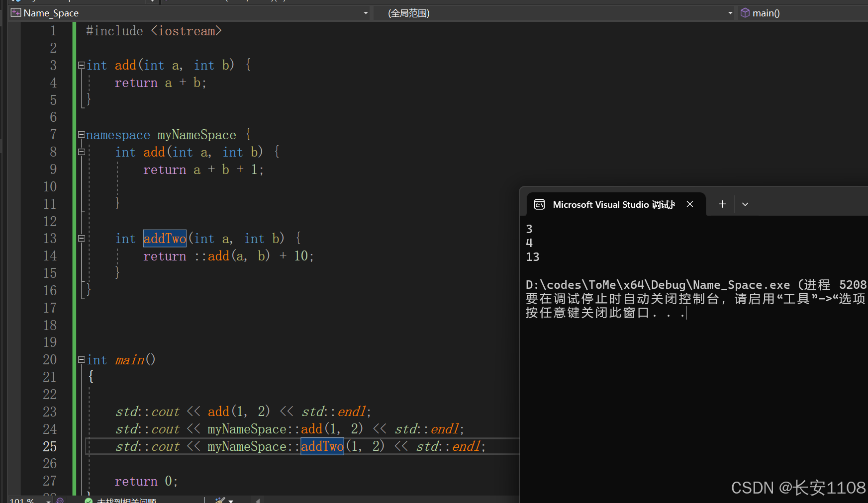Click the highlighted addTwo call on line 25
Image resolution: width=868 pixels, height=503 pixels.
[322, 446]
